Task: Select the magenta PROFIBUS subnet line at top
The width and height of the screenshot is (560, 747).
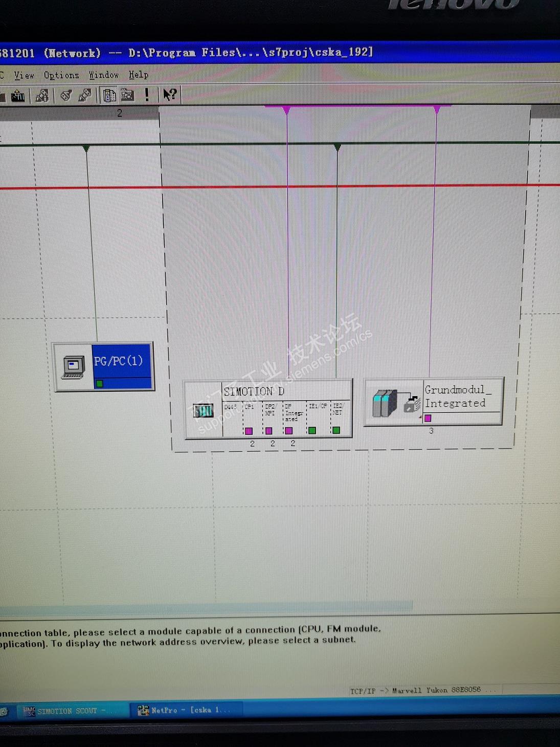Action: pos(358,106)
